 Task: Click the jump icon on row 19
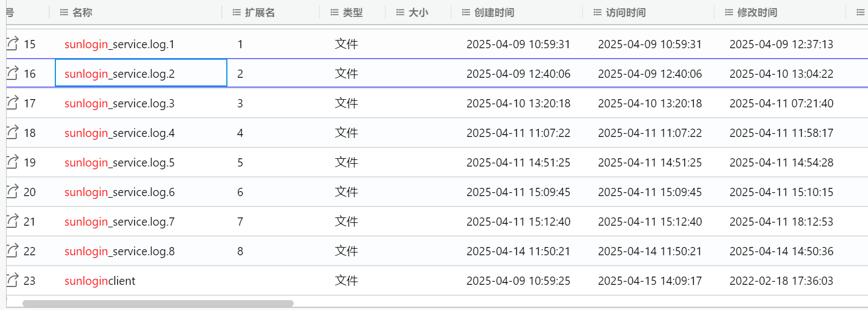12,162
